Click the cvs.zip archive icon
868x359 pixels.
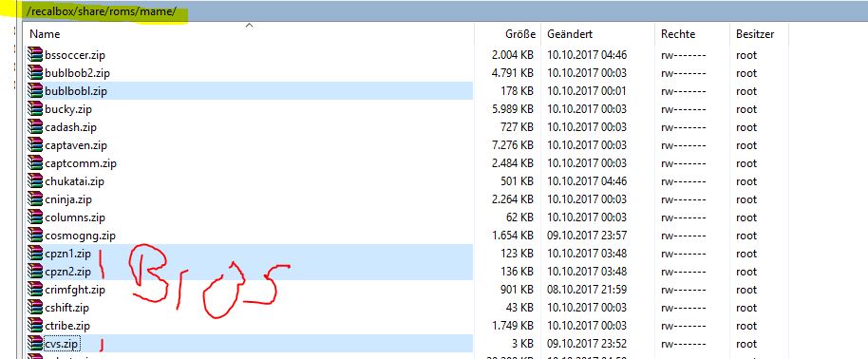point(35,344)
